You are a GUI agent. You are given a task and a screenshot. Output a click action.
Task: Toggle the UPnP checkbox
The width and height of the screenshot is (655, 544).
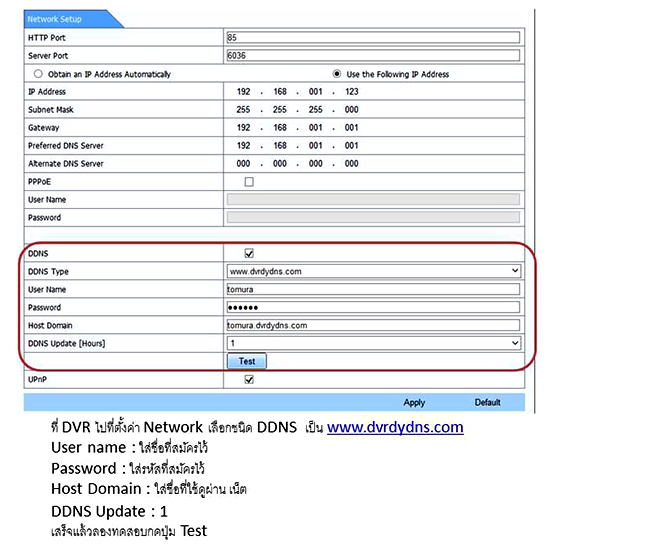point(249,379)
